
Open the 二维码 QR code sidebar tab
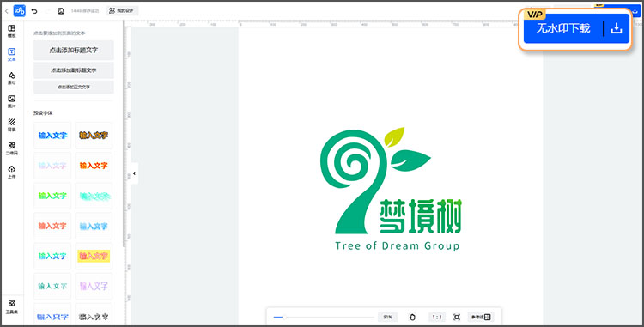pos(12,148)
